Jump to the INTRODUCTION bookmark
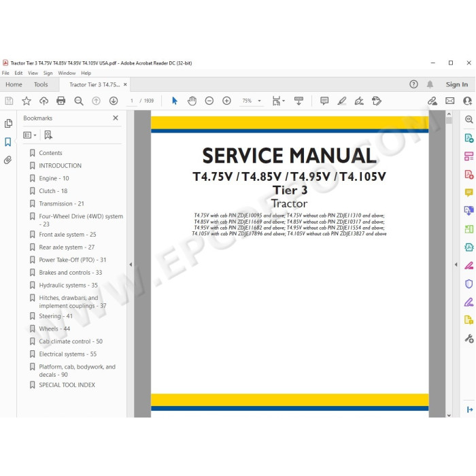This screenshot has width=476, height=476. pos(60,166)
